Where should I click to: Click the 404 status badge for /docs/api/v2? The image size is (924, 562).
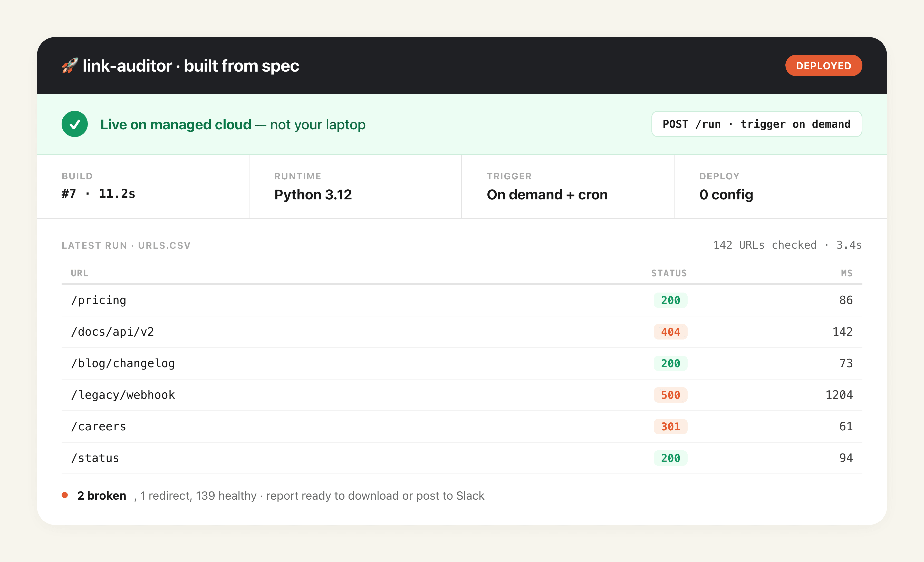pos(670,332)
